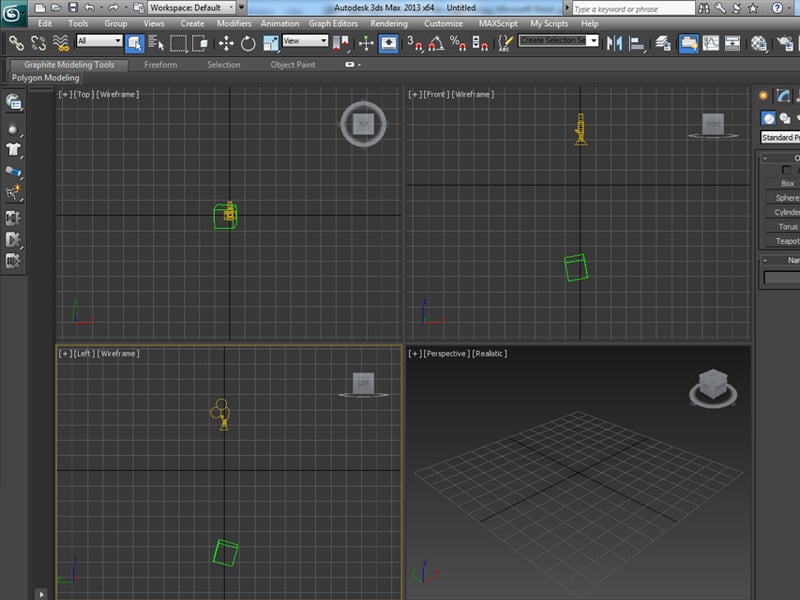
Task: Activate the Select and Scale tool
Action: pyautogui.click(x=271, y=43)
